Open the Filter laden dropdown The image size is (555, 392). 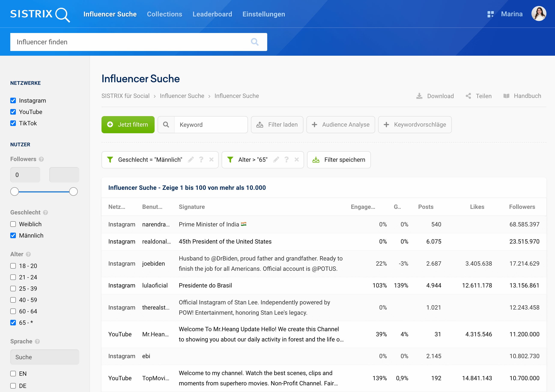[x=277, y=124]
